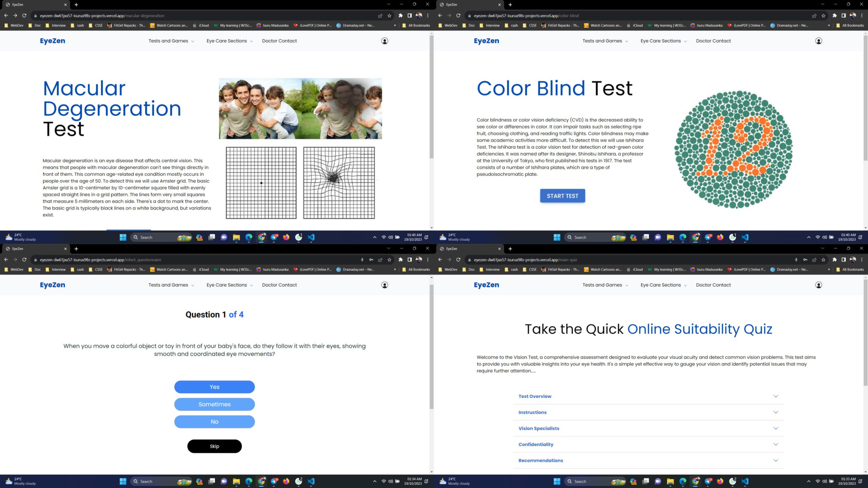
Task: Launch Firefox from the taskbar
Action: coord(286,237)
